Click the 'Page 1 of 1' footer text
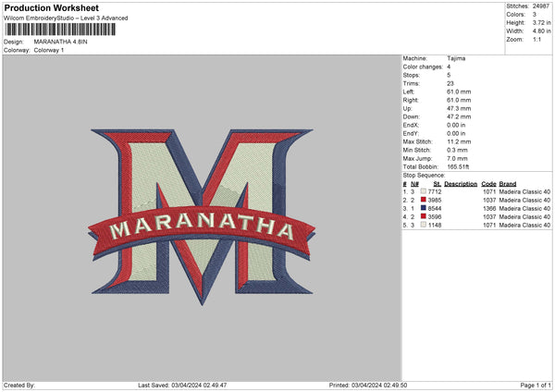 click(536, 385)
